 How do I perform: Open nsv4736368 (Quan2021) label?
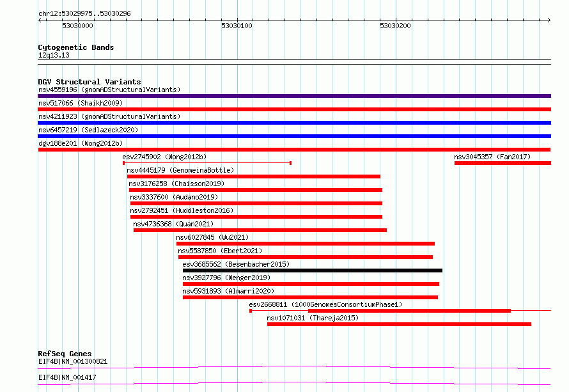click(x=173, y=224)
